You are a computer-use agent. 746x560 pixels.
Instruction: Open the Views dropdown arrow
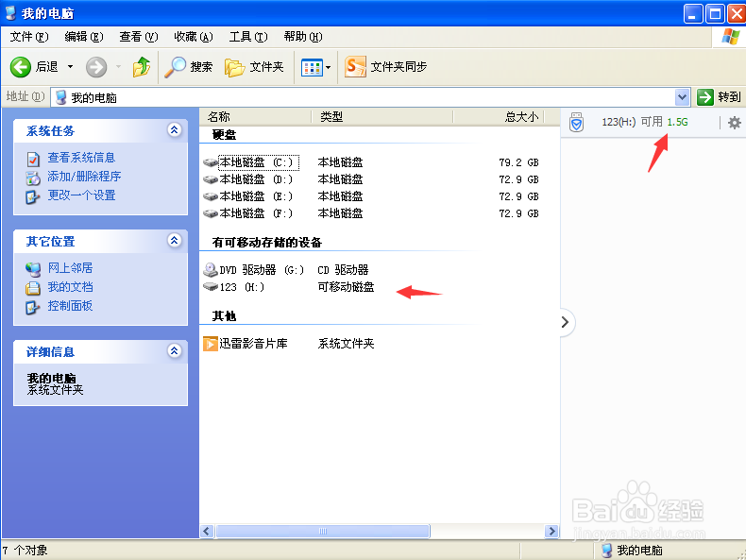pos(328,68)
